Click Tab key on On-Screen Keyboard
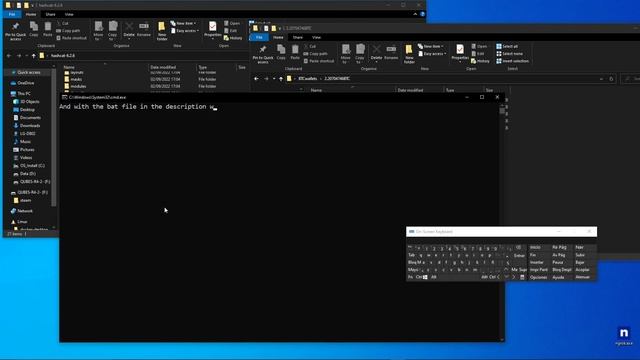 [411, 255]
